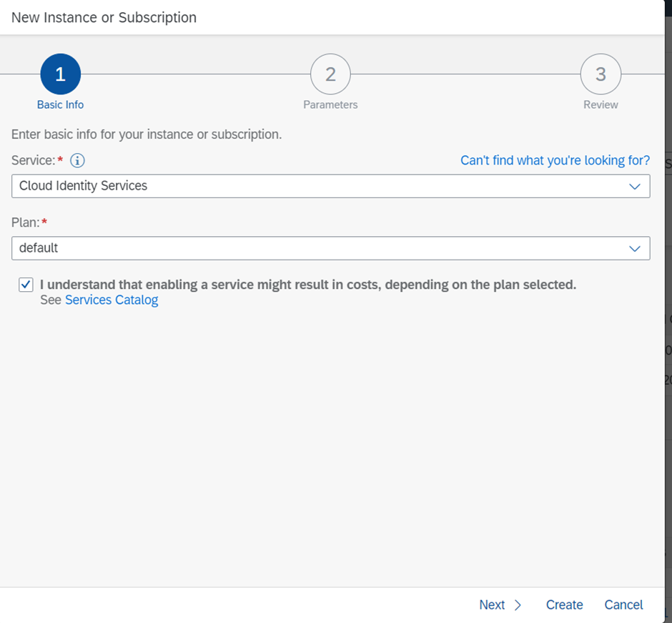Viewport: 672px width, 623px height.
Task: Jump to step 2 numbered circle
Action: [x=330, y=74]
